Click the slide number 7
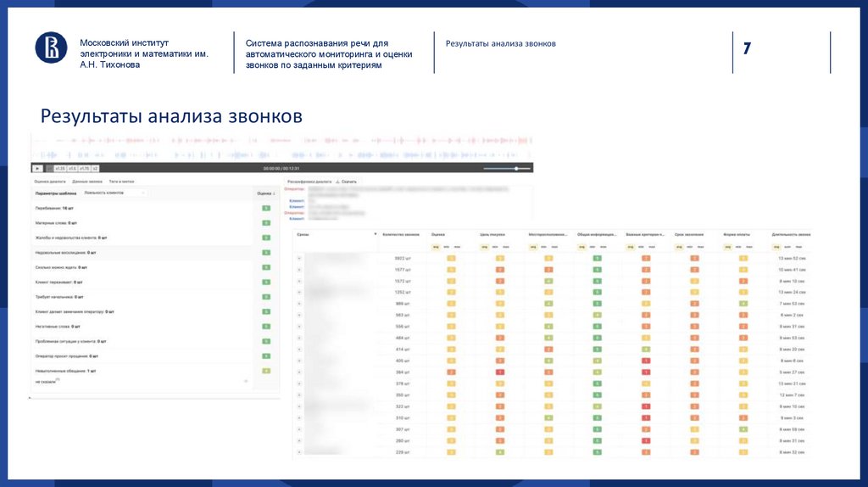 [747, 48]
